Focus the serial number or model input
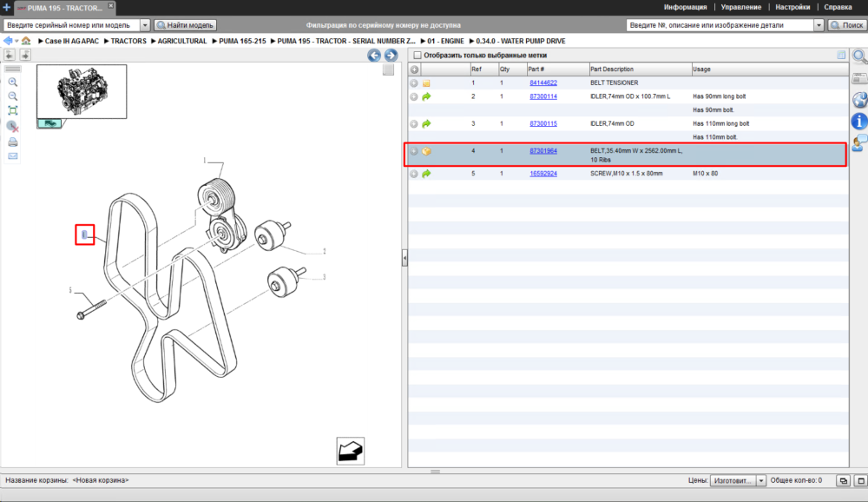The height and width of the screenshot is (502, 868). click(72, 25)
